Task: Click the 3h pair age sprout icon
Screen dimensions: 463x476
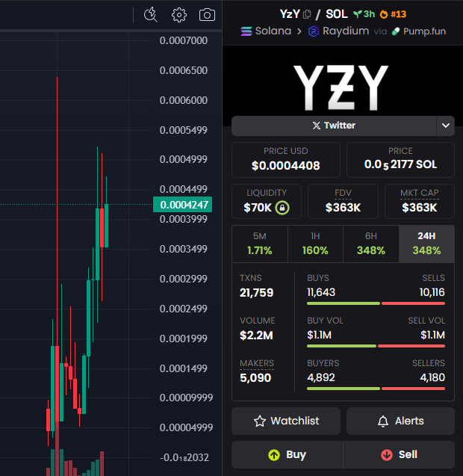Action: (x=358, y=14)
